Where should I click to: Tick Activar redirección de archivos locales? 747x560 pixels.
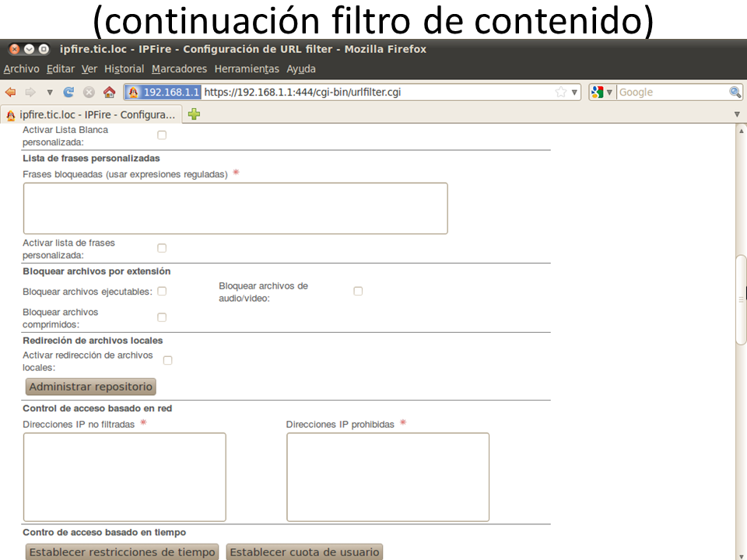click(167, 360)
